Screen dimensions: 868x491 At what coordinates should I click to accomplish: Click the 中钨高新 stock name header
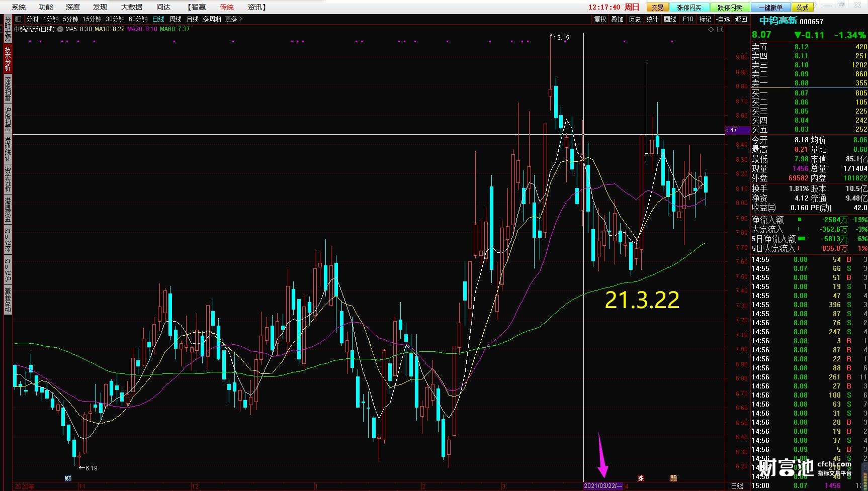point(778,21)
